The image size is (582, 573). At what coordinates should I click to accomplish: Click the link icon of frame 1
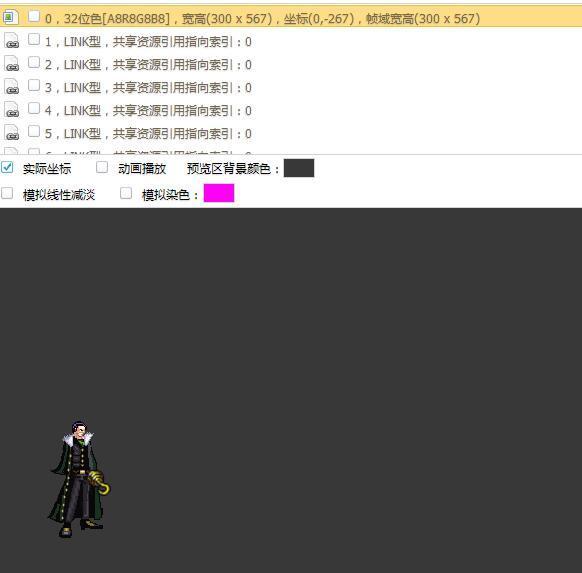click(x=12, y=40)
